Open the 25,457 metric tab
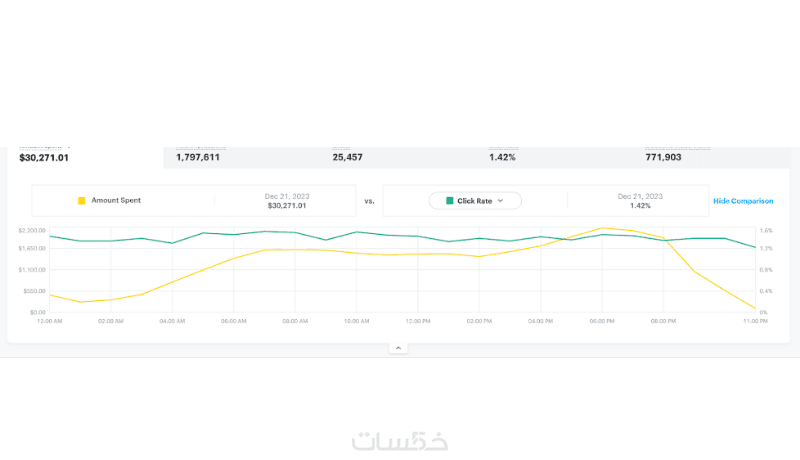Viewport: 800px width, 460px height. [348, 157]
